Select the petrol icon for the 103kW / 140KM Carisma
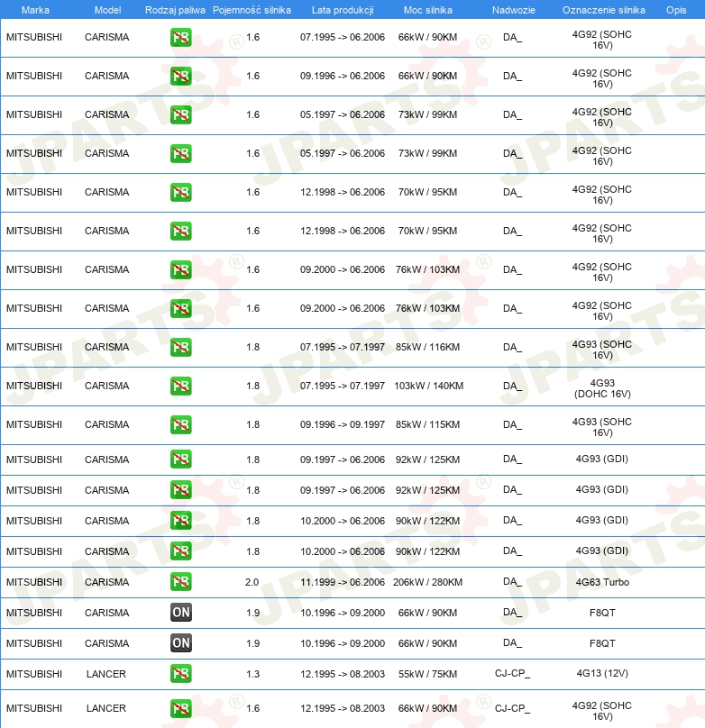 coord(180,386)
